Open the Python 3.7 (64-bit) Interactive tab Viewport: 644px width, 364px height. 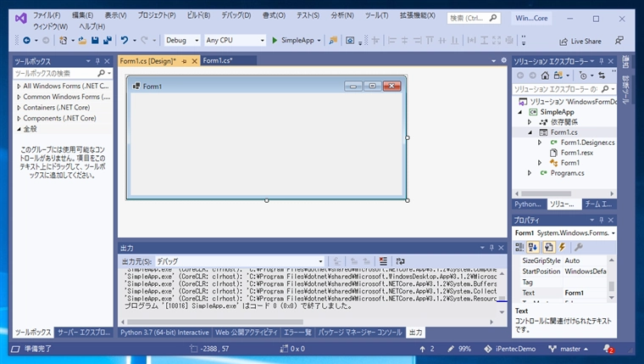pos(164,333)
